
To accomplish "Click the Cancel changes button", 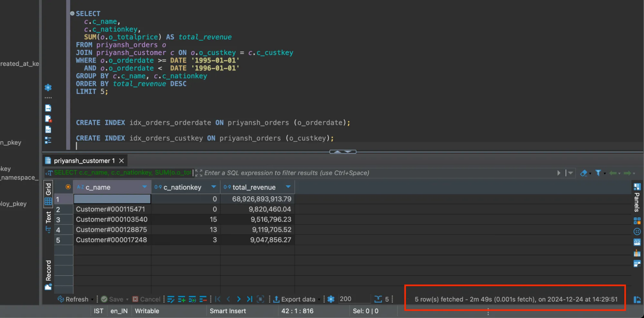I will (x=146, y=299).
